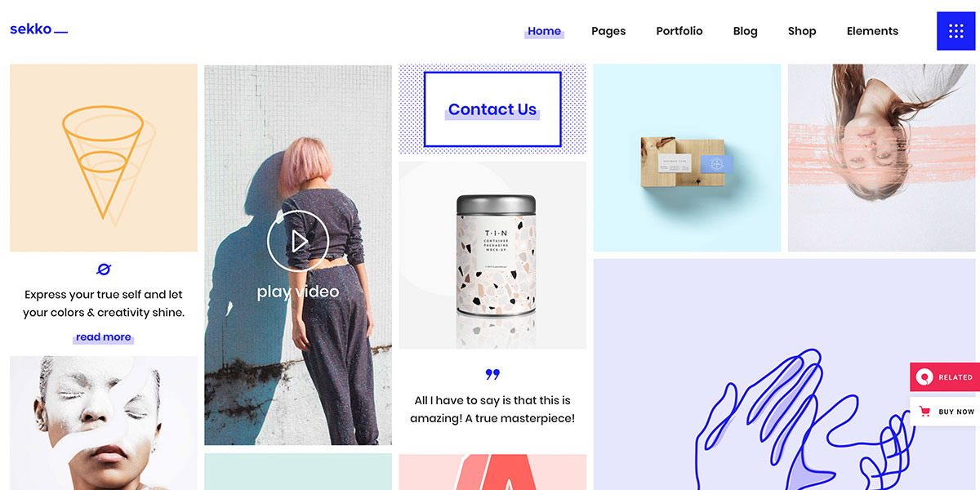Click the orange cone illustration tile

(x=104, y=158)
